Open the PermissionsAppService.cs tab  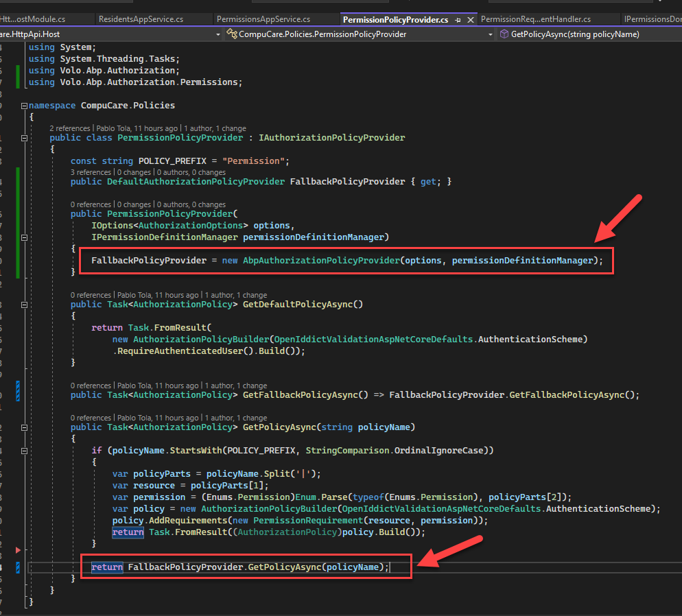tap(263, 19)
